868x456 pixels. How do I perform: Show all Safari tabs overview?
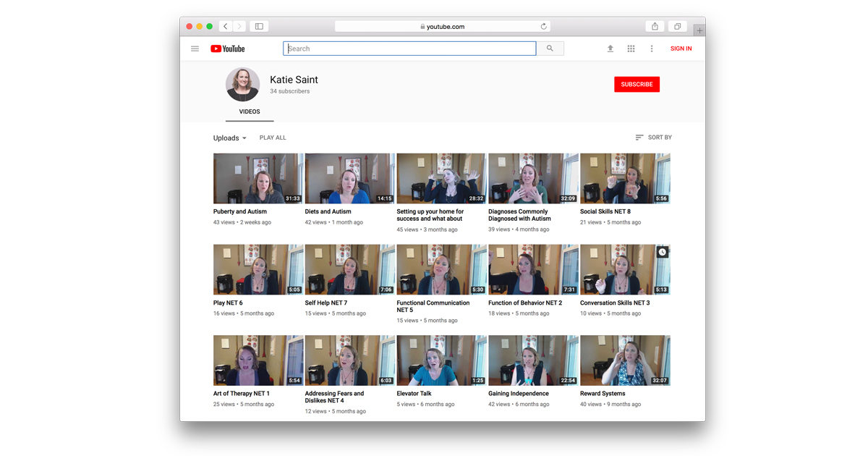click(x=678, y=26)
